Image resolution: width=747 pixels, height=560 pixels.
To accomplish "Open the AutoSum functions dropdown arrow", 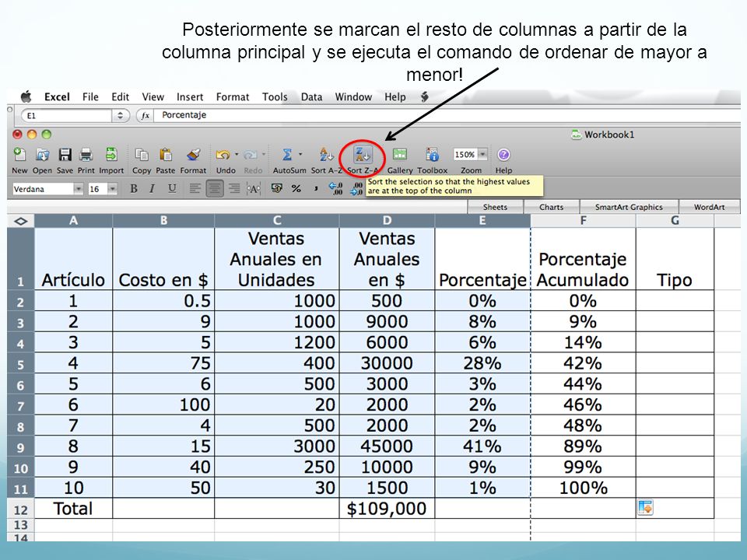I will coord(300,154).
